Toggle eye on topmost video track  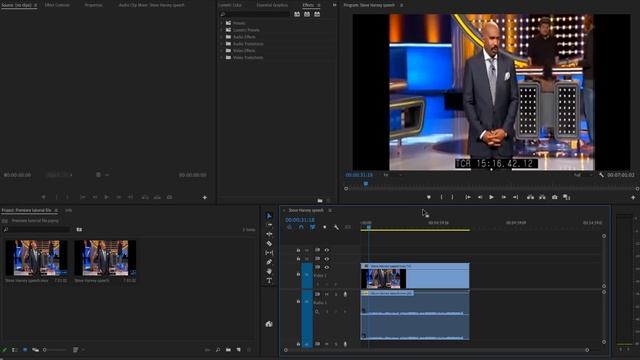327,250
